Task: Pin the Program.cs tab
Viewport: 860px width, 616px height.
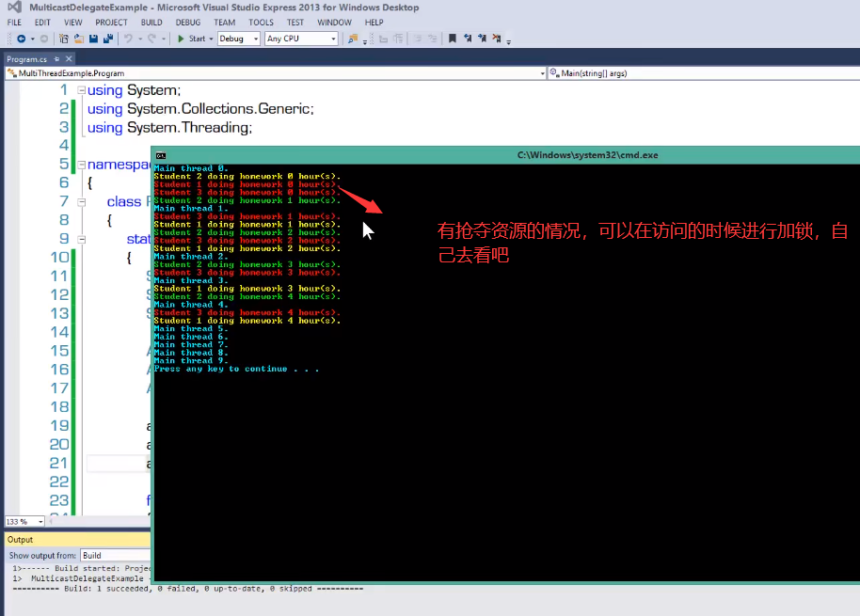Action: tap(56, 58)
